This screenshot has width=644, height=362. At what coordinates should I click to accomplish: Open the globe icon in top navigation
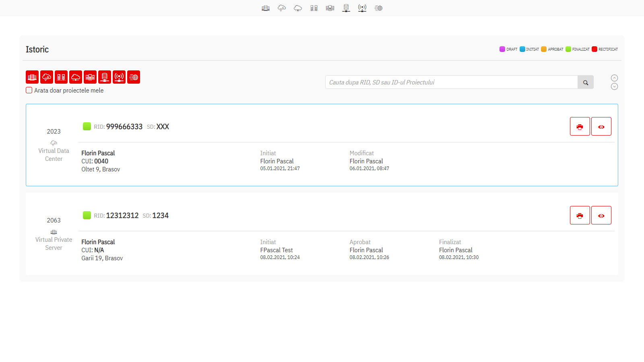click(x=378, y=8)
